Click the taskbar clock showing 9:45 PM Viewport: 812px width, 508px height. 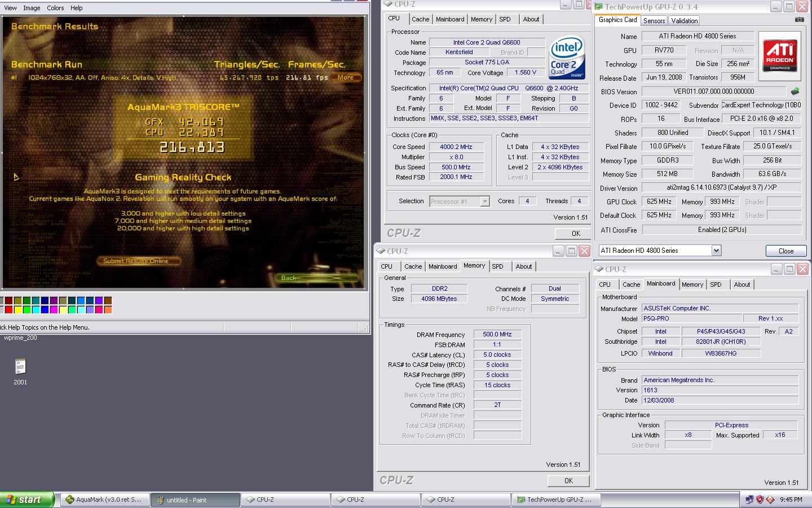[x=791, y=500]
